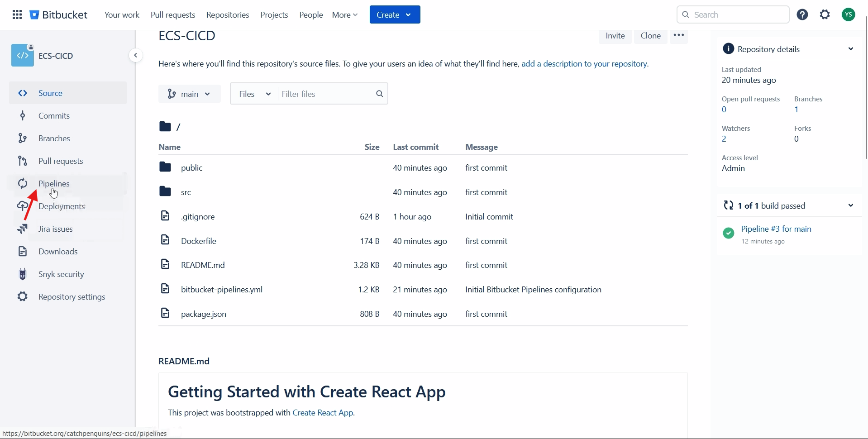Click the Dockerfile file icon
Image resolution: width=868 pixels, height=439 pixels.
click(x=165, y=240)
